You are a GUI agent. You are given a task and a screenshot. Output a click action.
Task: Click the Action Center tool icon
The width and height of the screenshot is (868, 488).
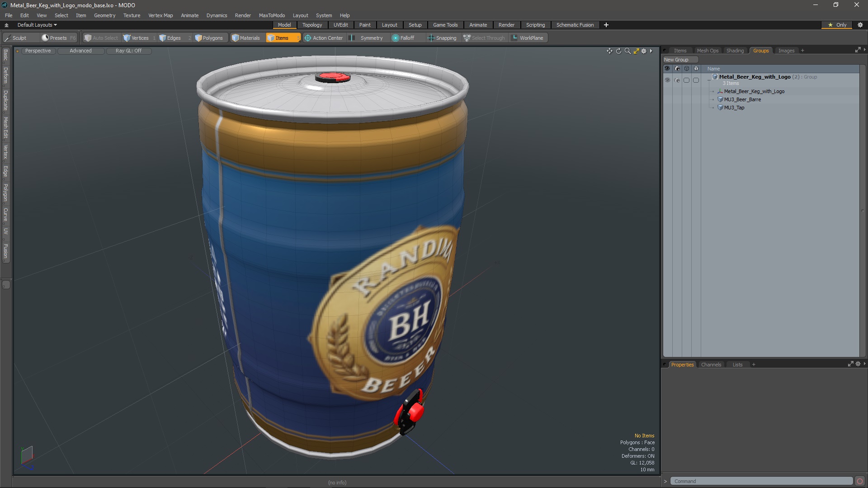pos(308,38)
